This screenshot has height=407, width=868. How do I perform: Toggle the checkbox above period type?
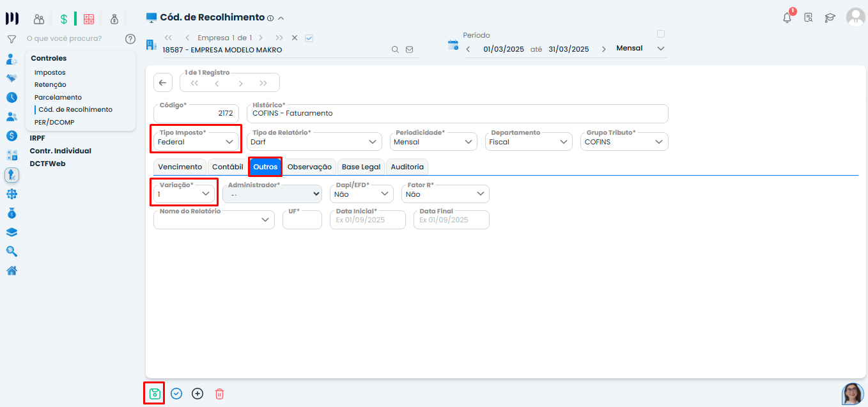[x=661, y=34]
